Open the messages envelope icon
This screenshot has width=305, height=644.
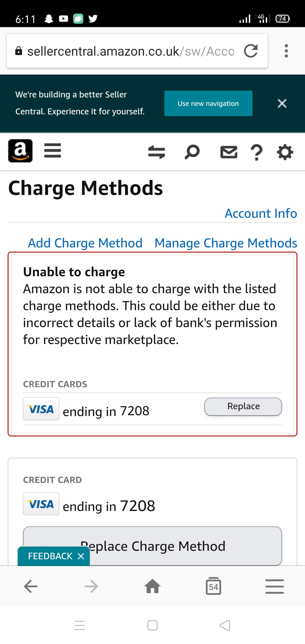point(229,152)
